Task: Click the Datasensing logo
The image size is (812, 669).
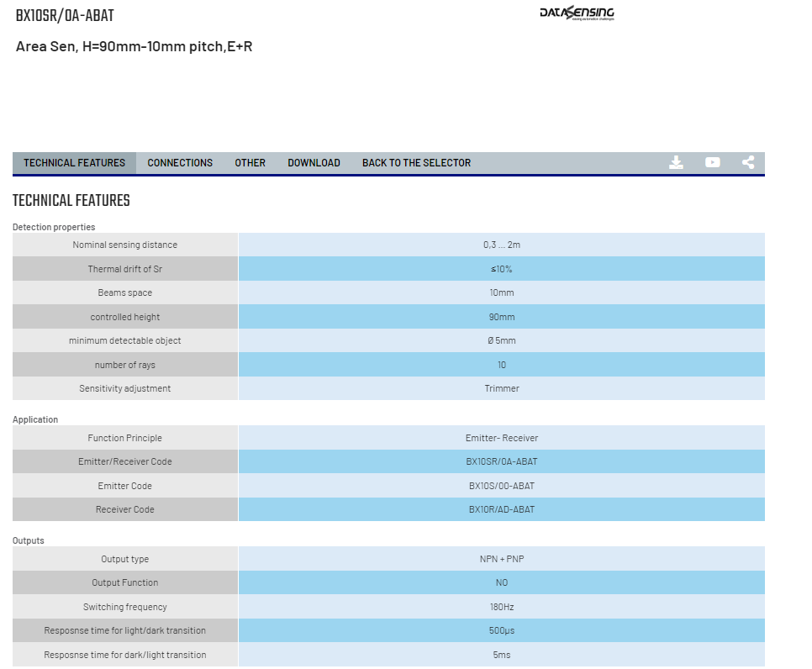Action: [x=577, y=13]
